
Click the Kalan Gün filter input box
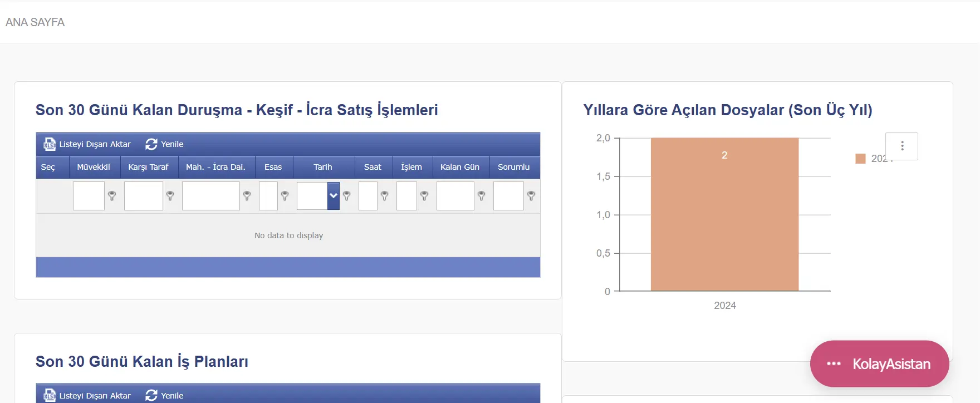pyautogui.click(x=455, y=196)
